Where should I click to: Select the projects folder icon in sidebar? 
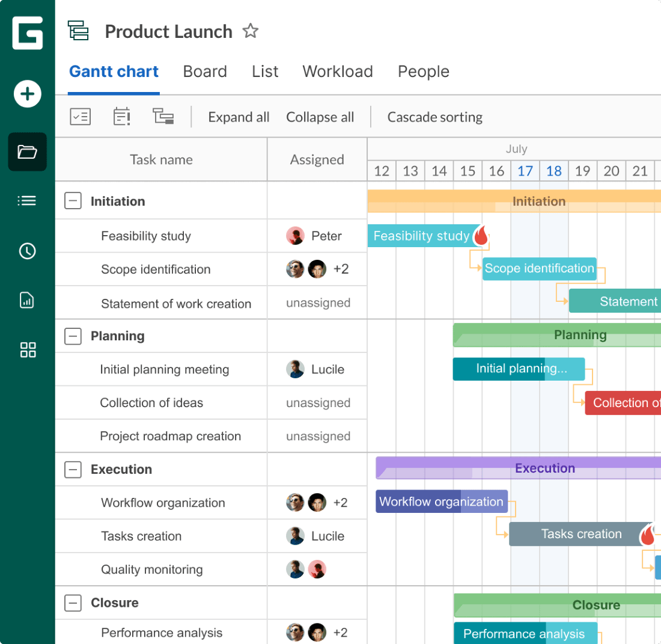pyautogui.click(x=27, y=152)
